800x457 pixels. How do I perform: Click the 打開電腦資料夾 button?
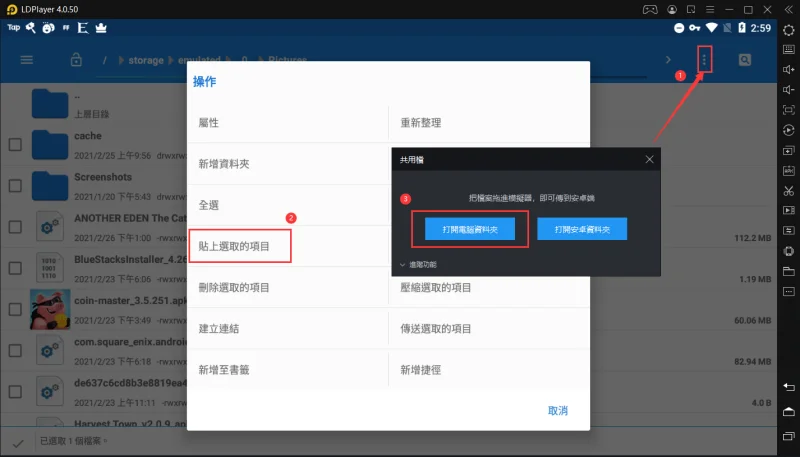tap(470, 229)
